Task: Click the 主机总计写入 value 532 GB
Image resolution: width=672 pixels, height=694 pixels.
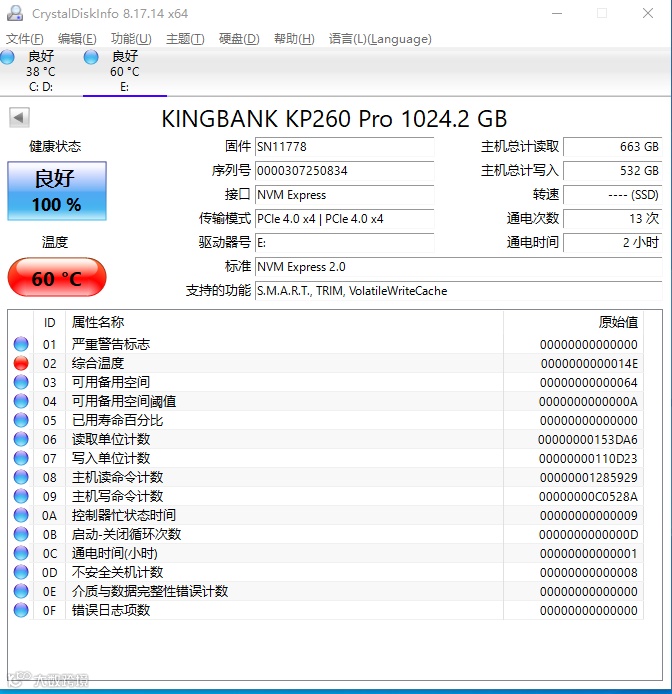Action: click(613, 171)
